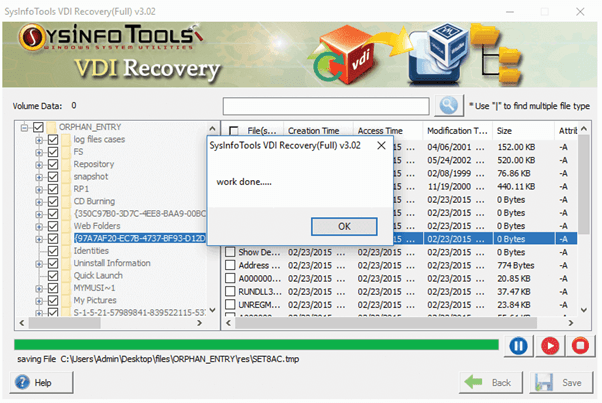Minimize the VDI Recovery window

(510, 12)
